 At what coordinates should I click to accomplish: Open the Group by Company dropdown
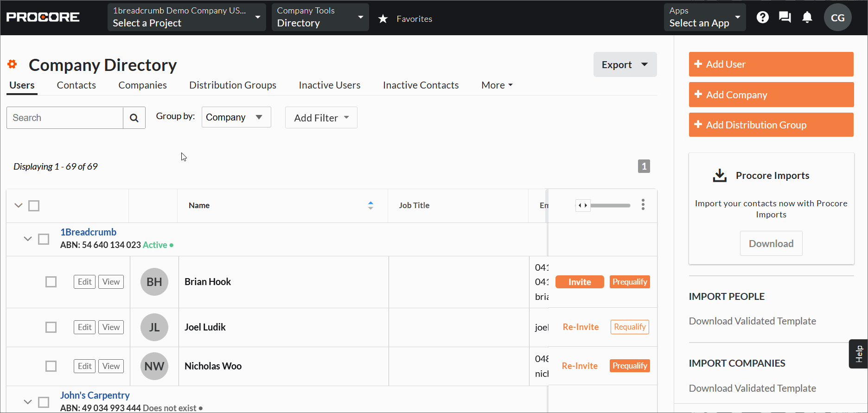pos(236,117)
